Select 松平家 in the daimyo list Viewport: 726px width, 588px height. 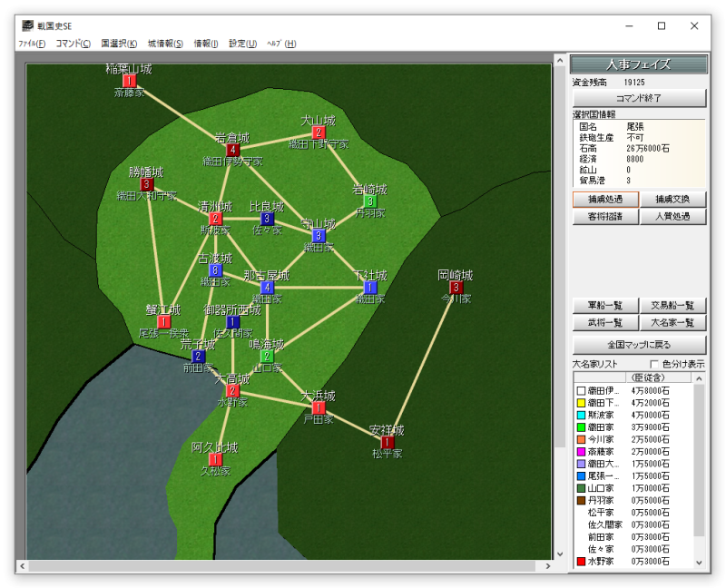pyautogui.click(x=633, y=513)
